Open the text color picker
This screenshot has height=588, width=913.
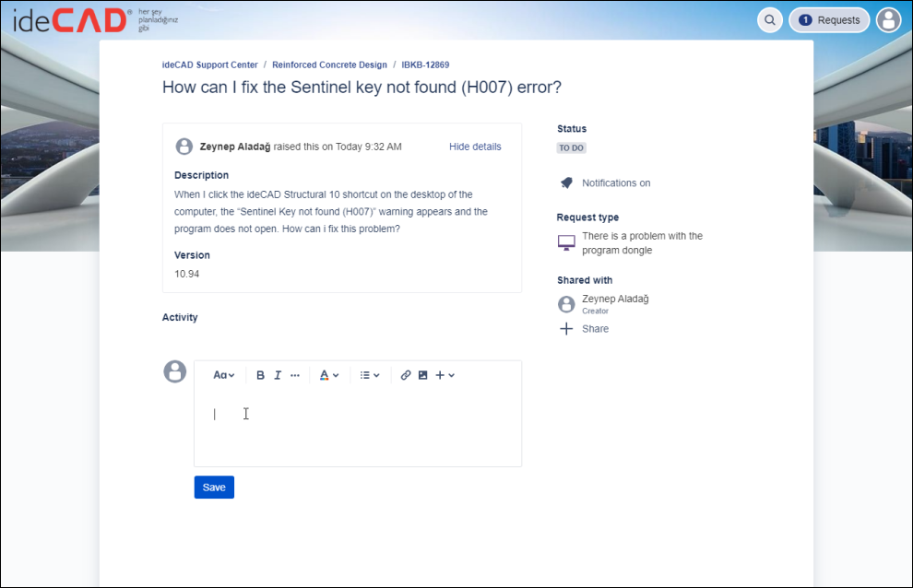pyautogui.click(x=329, y=375)
